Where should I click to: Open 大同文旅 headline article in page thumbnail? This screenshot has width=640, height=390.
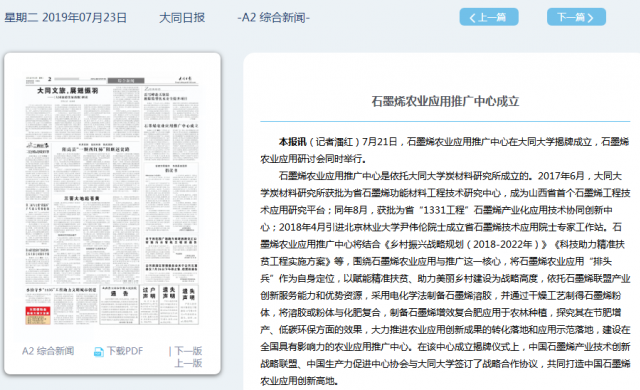[x=68, y=91]
